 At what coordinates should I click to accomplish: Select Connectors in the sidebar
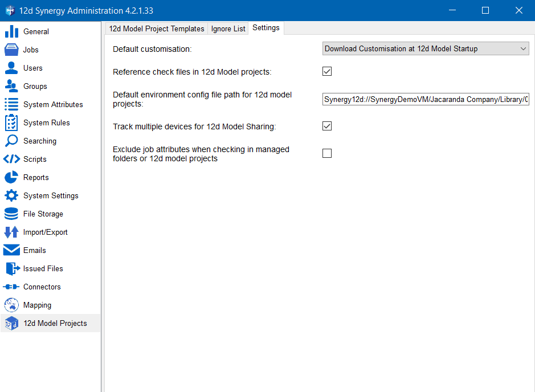(x=42, y=287)
